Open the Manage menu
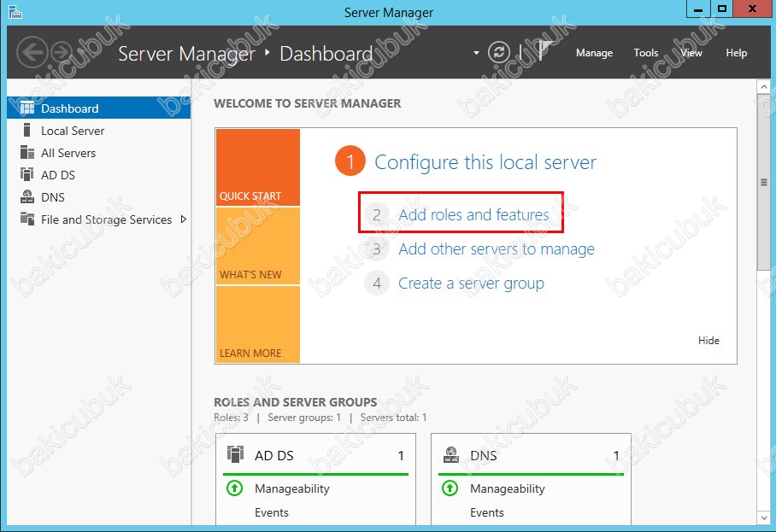776x532 pixels. [594, 53]
